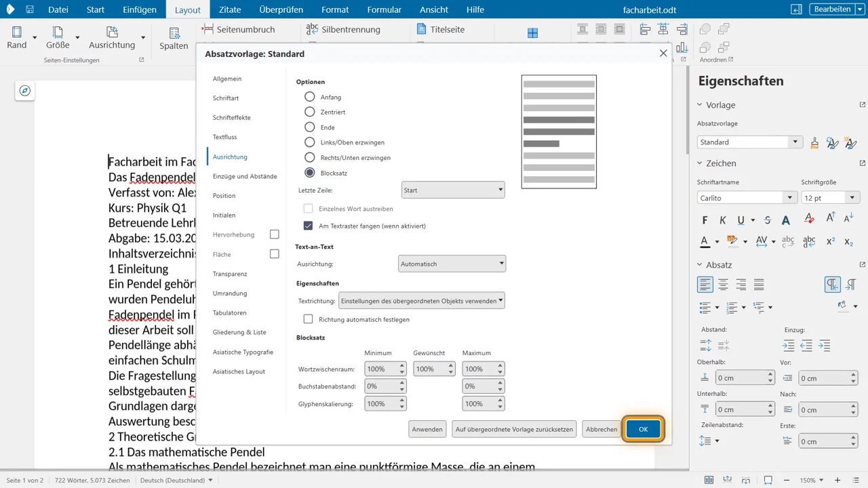The height and width of the screenshot is (488, 868).
Task: Click the Abbrechen button
Action: click(601, 429)
